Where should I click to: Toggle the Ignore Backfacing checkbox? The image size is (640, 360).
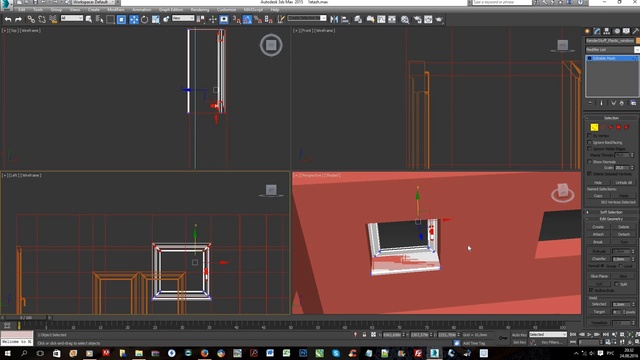click(x=589, y=142)
